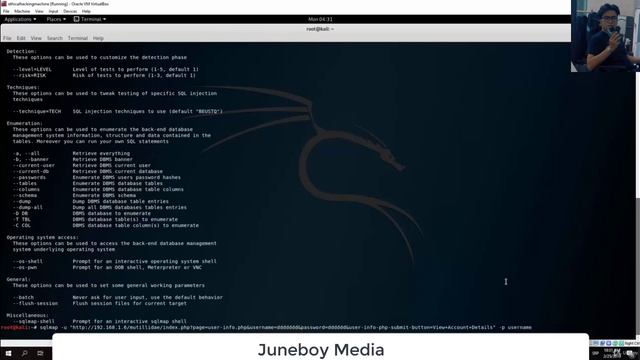Open the terminal window's File menu
This screenshot has height=360, width=640.
click(x=7, y=38)
